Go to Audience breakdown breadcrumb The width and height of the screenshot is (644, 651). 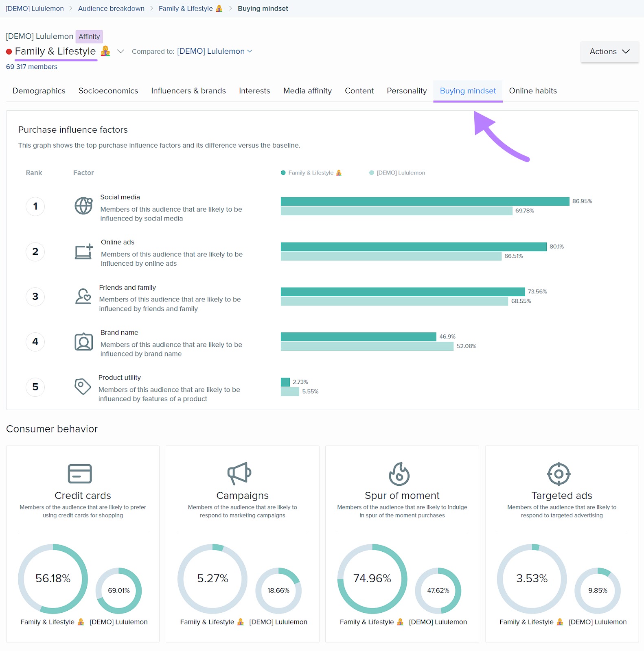pos(111,9)
